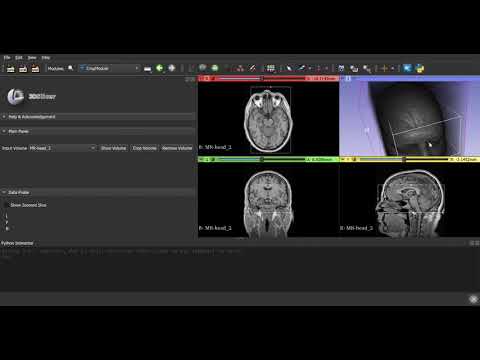
Task: Click the Save scene toolbar icon
Action: point(35,69)
